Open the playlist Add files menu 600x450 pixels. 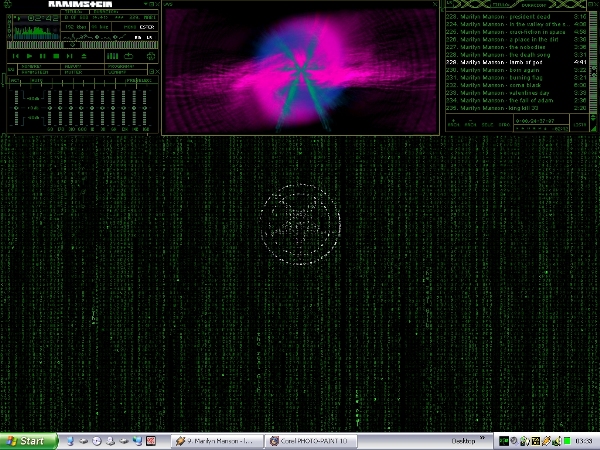point(454,124)
